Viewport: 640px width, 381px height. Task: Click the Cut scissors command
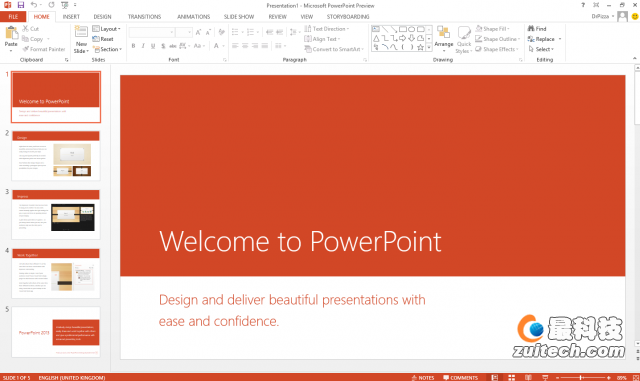pos(31,29)
